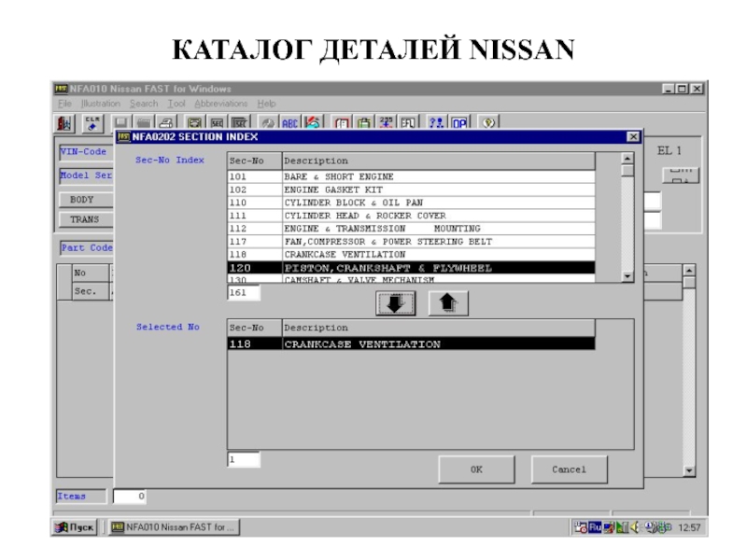Click the section list scrollbar down arrow
Screen dimensions: 747x560
(x=627, y=276)
